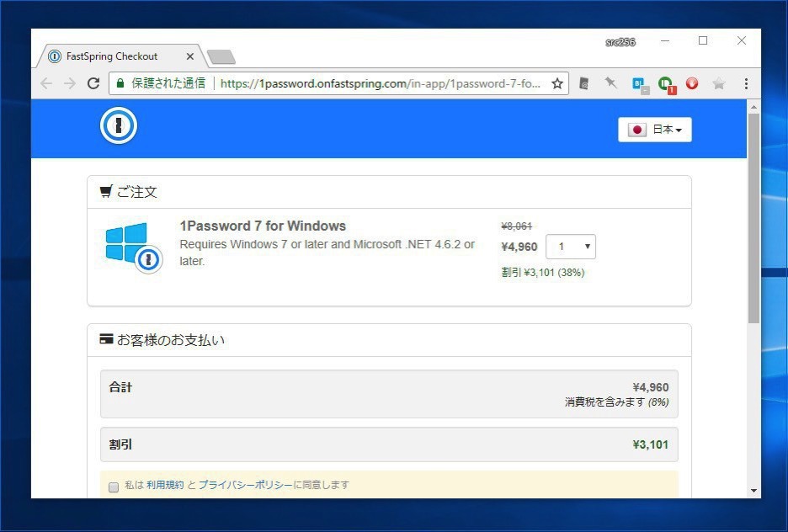Open the 日本 country dropdown
The height and width of the screenshot is (532, 788).
655,130
